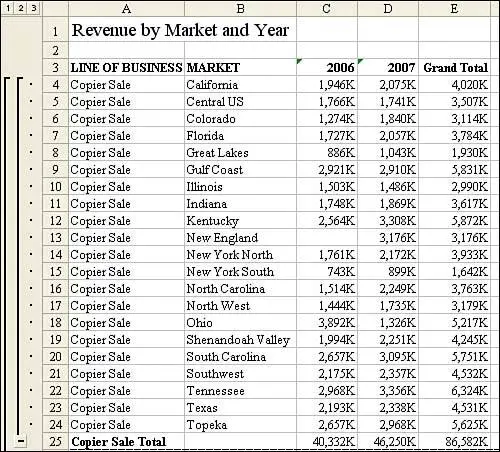
Task: Select column C header
Action: point(327,8)
